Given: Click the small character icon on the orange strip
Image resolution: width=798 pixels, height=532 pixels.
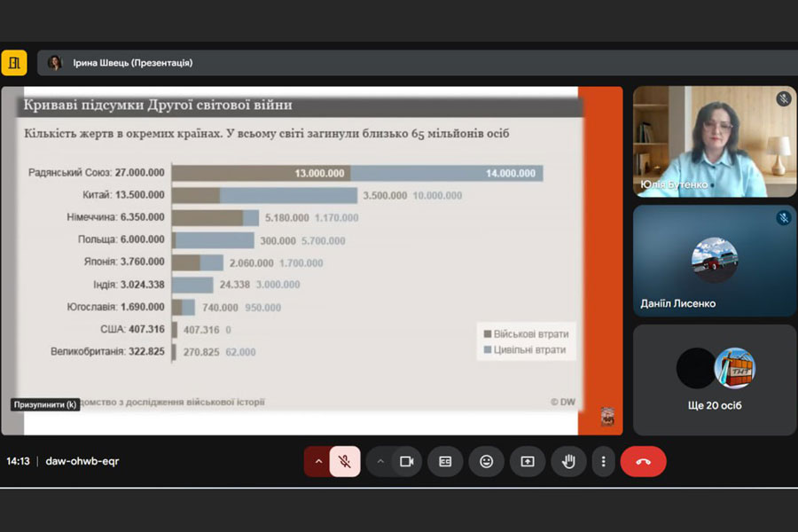Looking at the screenshot, I should click(x=607, y=417).
